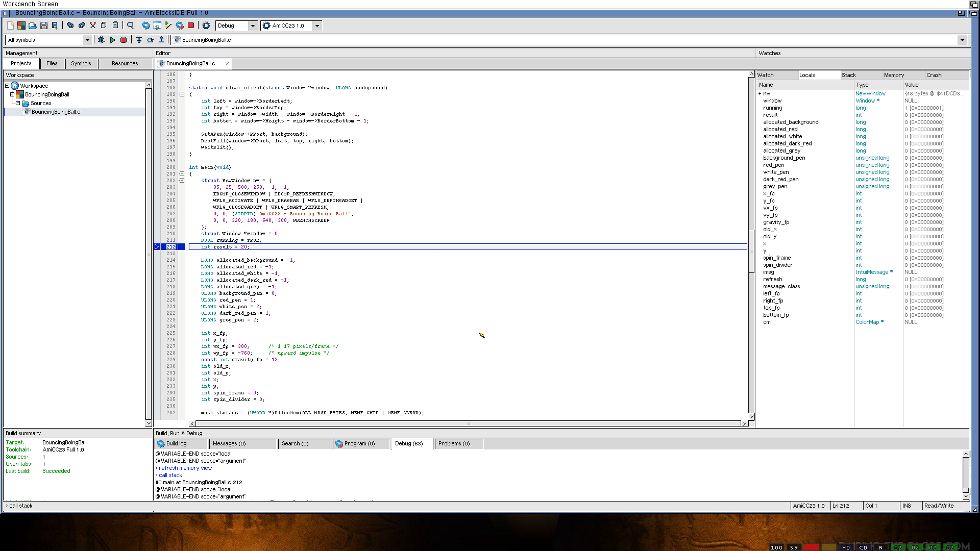This screenshot has width=980, height=551.
Task: Click the Value column header in Locals
Action: point(936,85)
